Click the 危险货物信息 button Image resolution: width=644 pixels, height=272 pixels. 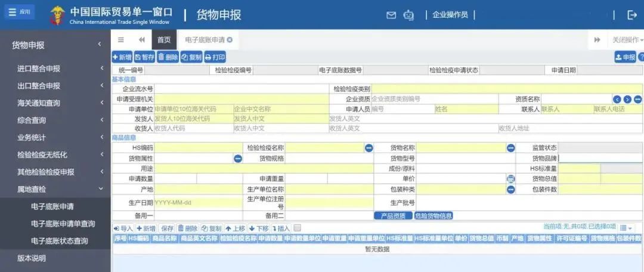[x=434, y=216]
